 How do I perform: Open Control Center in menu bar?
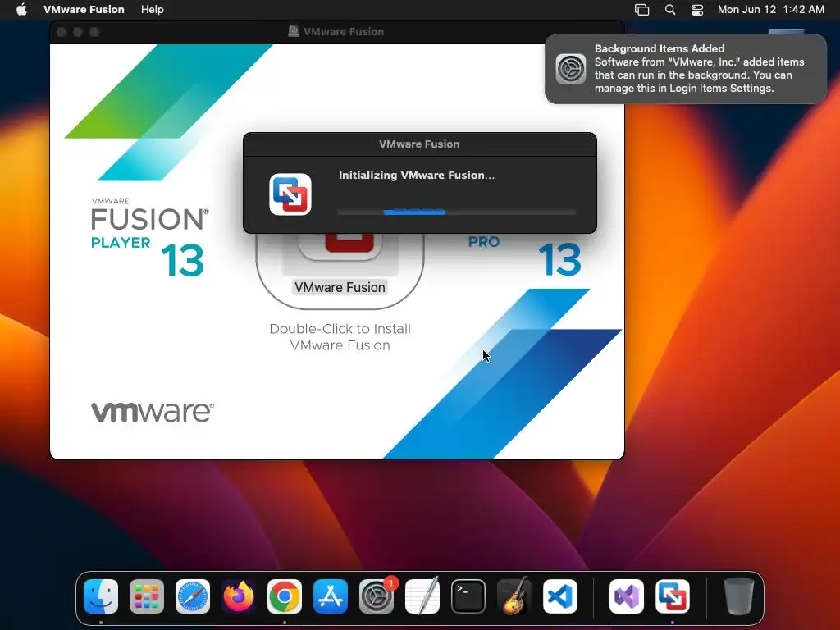[x=697, y=10]
